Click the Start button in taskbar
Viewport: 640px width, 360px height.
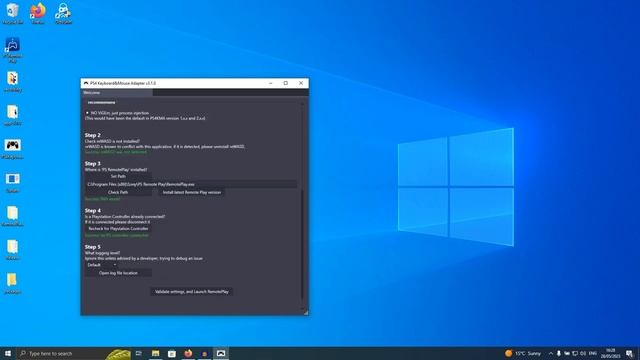pos(8,353)
